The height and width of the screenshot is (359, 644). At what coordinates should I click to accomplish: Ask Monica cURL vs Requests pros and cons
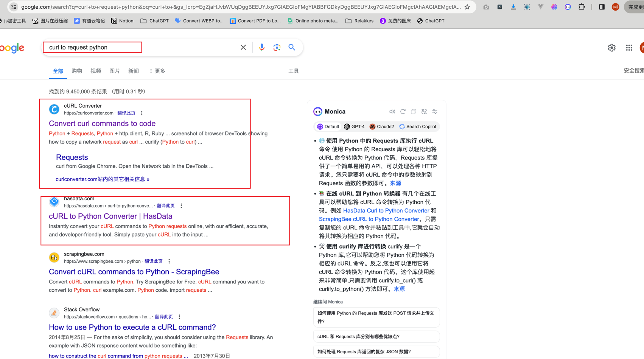(376, 337)
